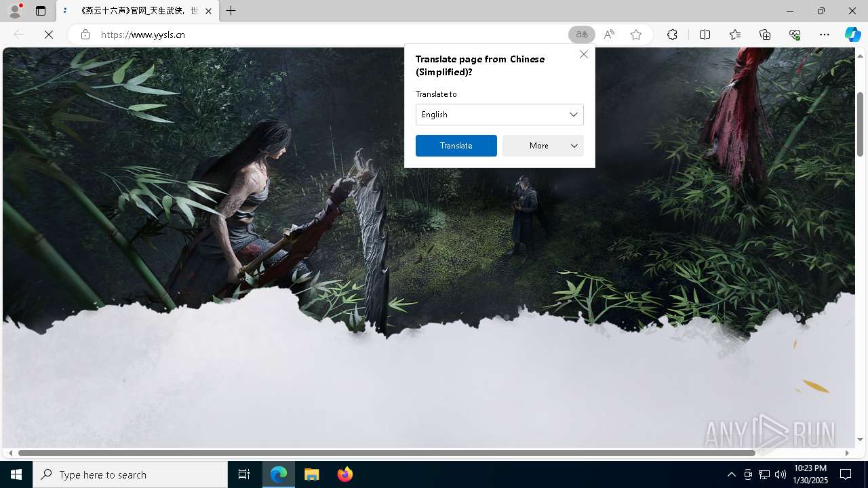The height and width of the screenshot is (488, 868).
Task: Open Settings and more menu
Action: (825, 35)
